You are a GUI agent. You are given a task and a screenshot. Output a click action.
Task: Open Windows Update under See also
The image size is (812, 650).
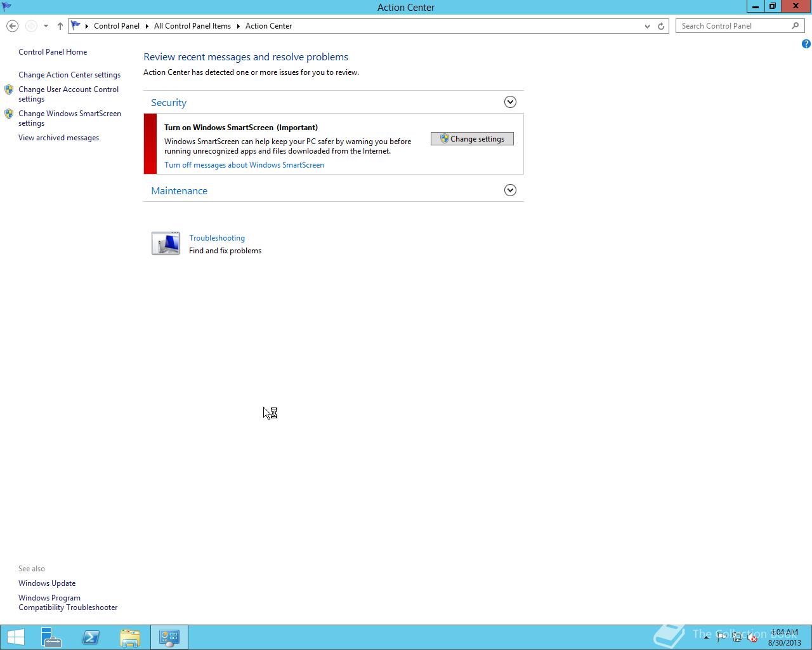point(47,583)
